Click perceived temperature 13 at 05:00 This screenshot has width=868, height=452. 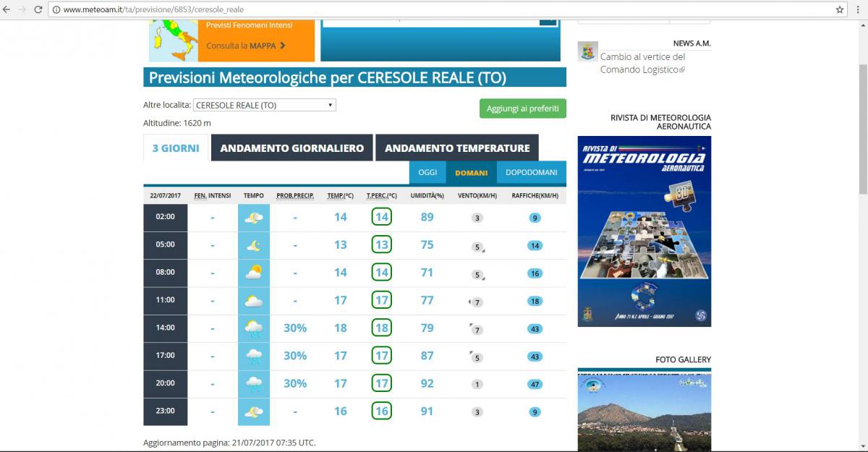[382, 245]
